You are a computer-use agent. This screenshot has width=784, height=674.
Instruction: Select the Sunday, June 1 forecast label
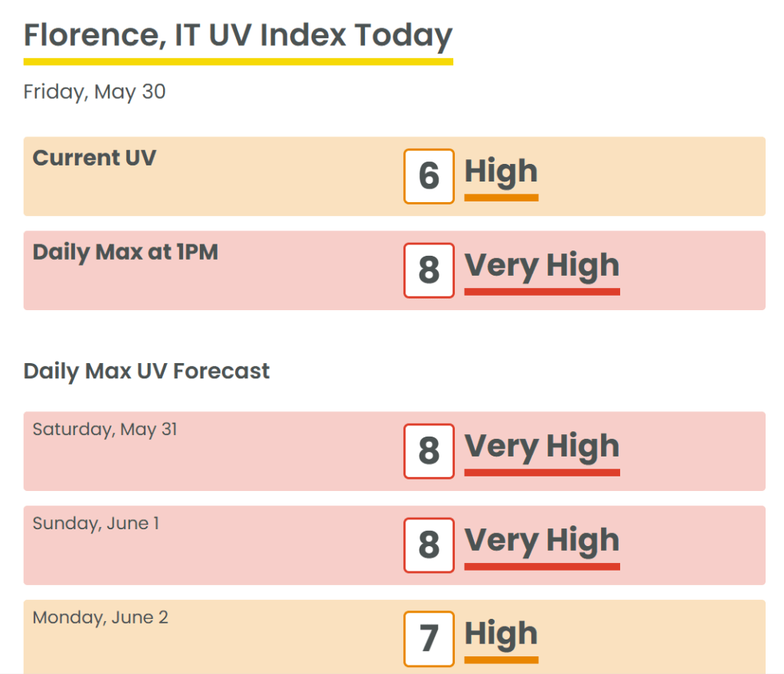click(x=96, y=524)
